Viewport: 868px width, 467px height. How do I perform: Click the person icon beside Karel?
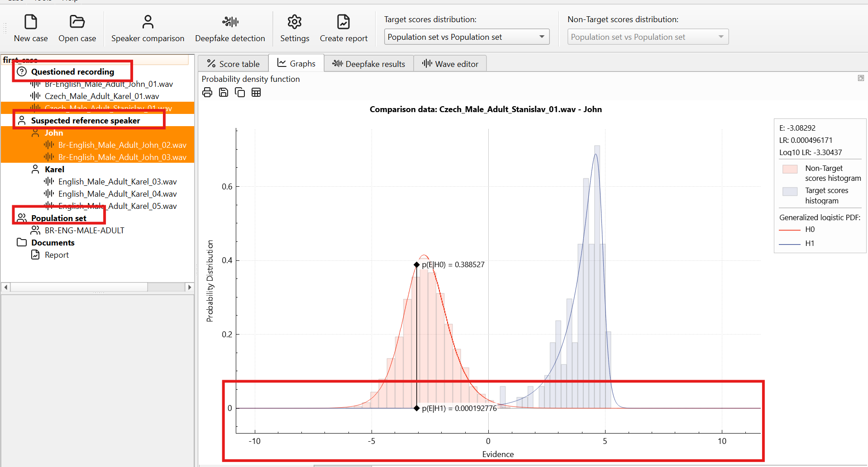(35, 169)
